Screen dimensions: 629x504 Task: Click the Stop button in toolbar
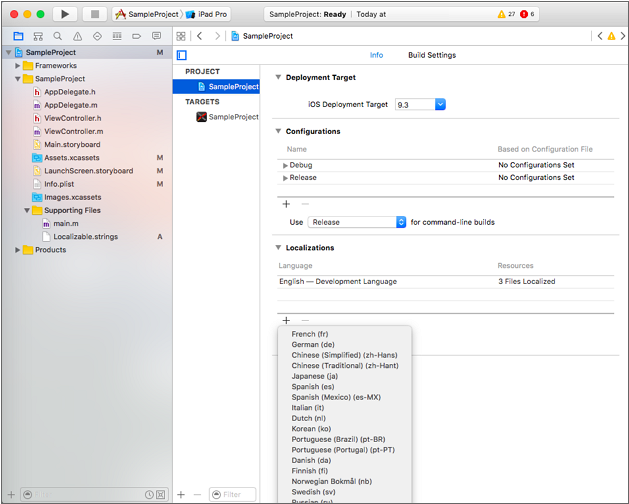coord(94,14)
